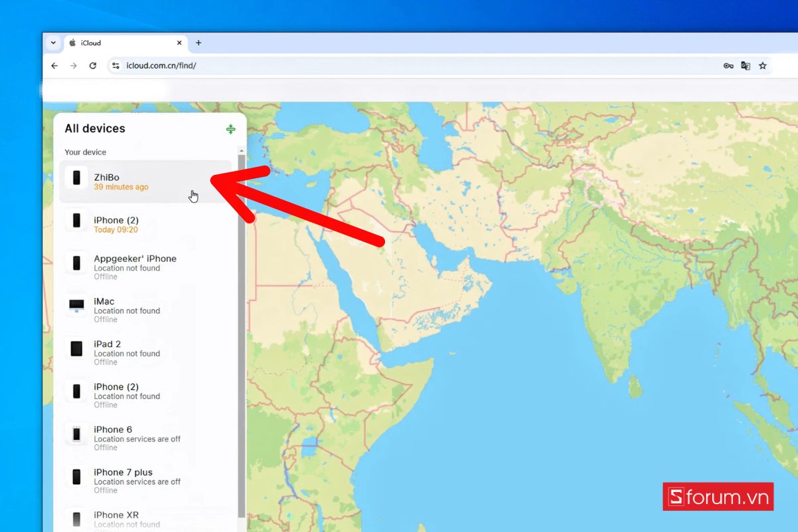Bookmark this page with the star
Image resolution: width=798 pixels, height=532 pixels.
click(x=763, y=66)
